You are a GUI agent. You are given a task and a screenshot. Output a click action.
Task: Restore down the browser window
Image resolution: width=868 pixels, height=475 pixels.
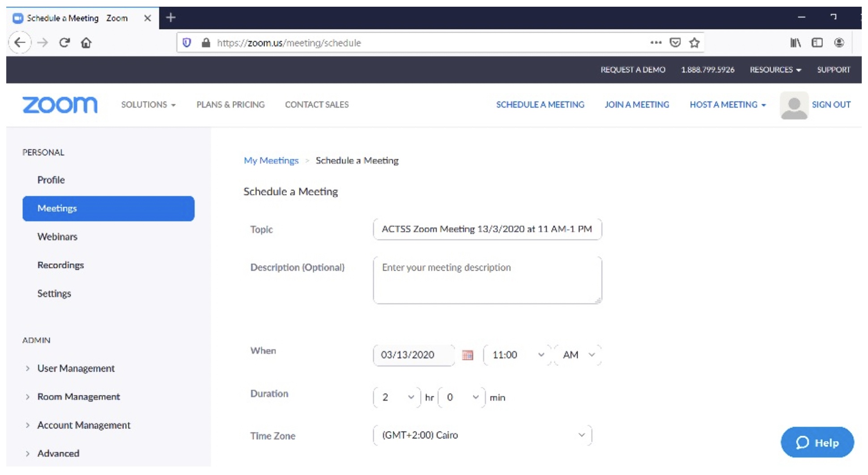833,17
